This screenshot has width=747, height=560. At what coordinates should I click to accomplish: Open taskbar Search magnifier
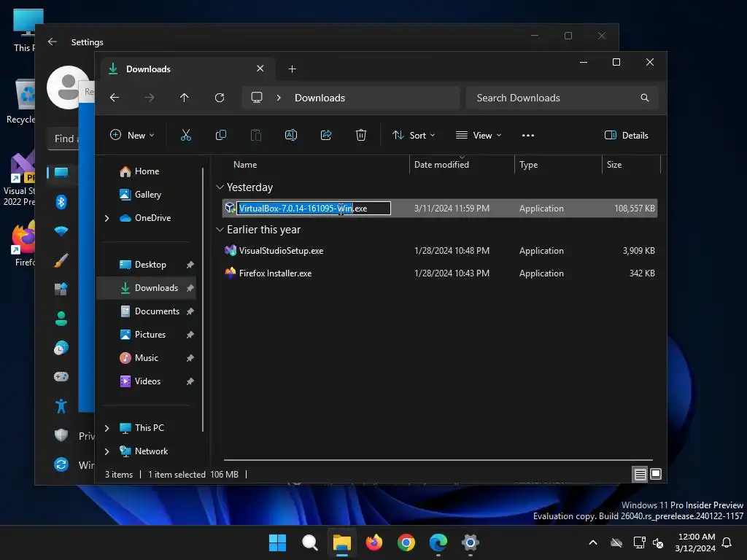click(x=309, y=542)
